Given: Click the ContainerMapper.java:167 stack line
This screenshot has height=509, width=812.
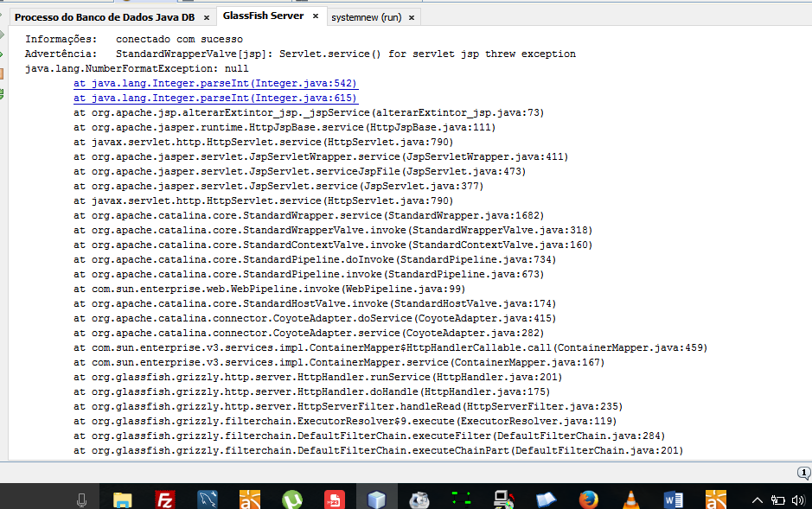Looking at the screenshot, I should tap(339, 363).
